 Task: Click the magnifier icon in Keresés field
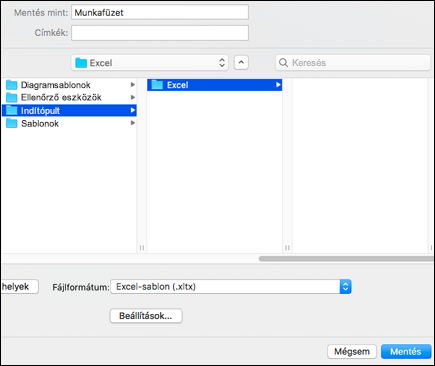point(283,63)
